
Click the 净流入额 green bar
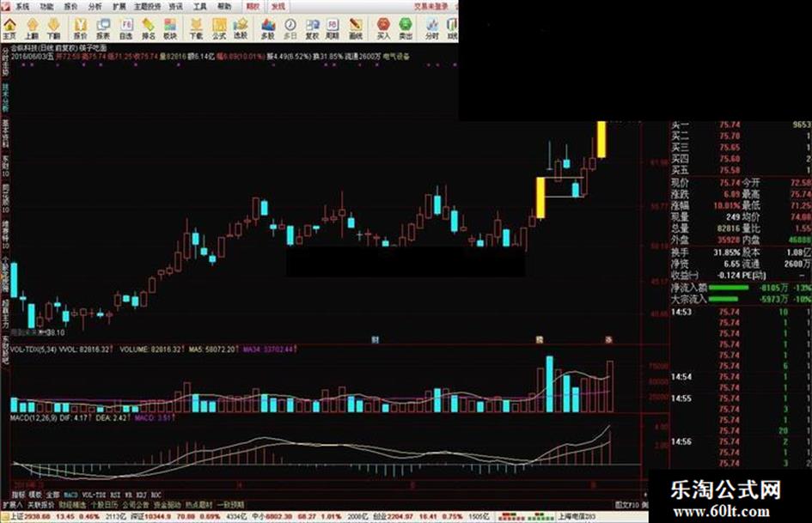coord(729,288)
